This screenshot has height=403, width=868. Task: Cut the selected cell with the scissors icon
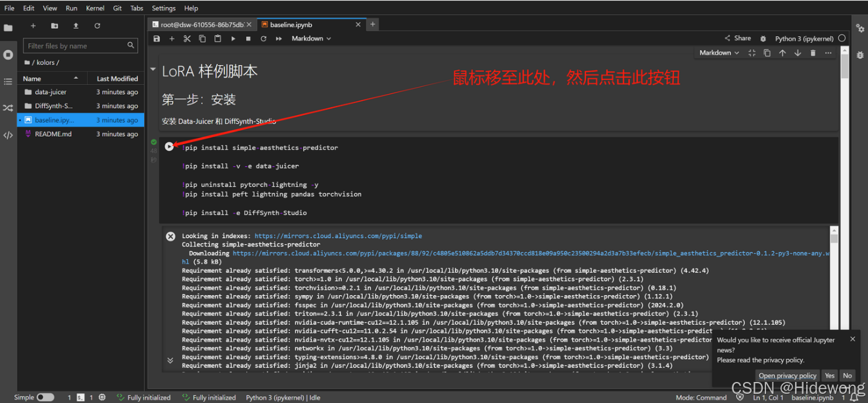[x=187, y=39]
